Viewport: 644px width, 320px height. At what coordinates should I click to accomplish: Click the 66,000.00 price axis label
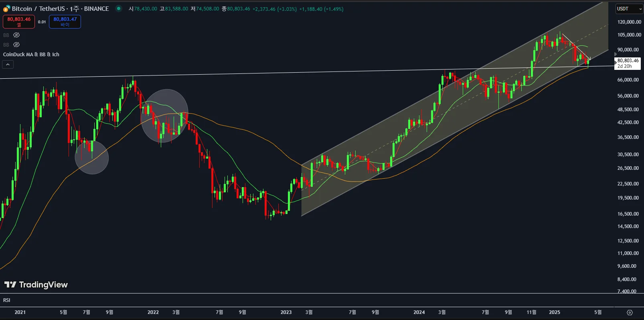coord(628,80)
